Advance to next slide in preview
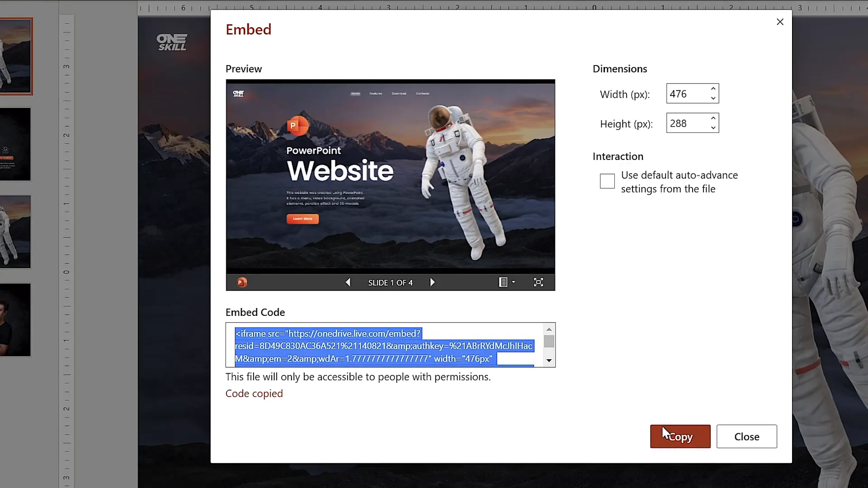 coord(432,282)
